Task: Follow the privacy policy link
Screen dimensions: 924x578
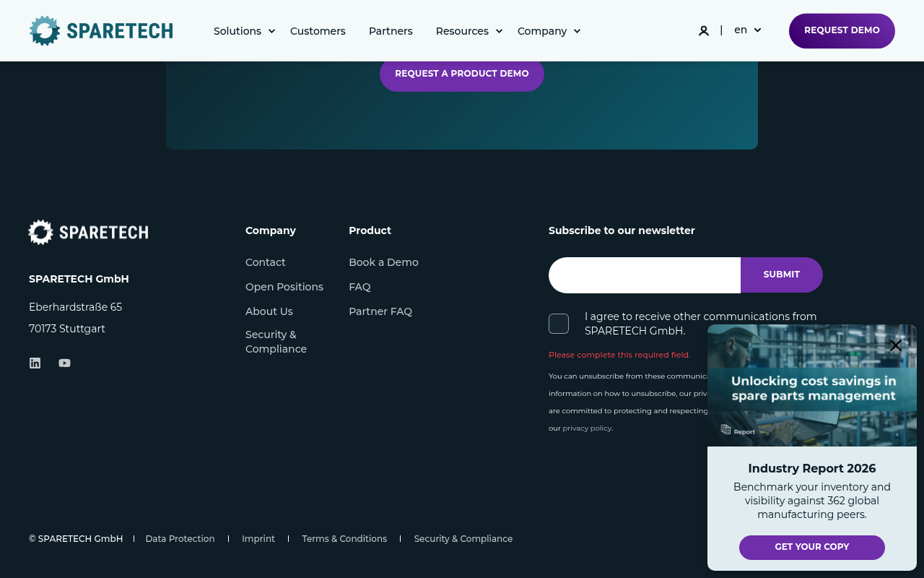Action: (587, 428)
